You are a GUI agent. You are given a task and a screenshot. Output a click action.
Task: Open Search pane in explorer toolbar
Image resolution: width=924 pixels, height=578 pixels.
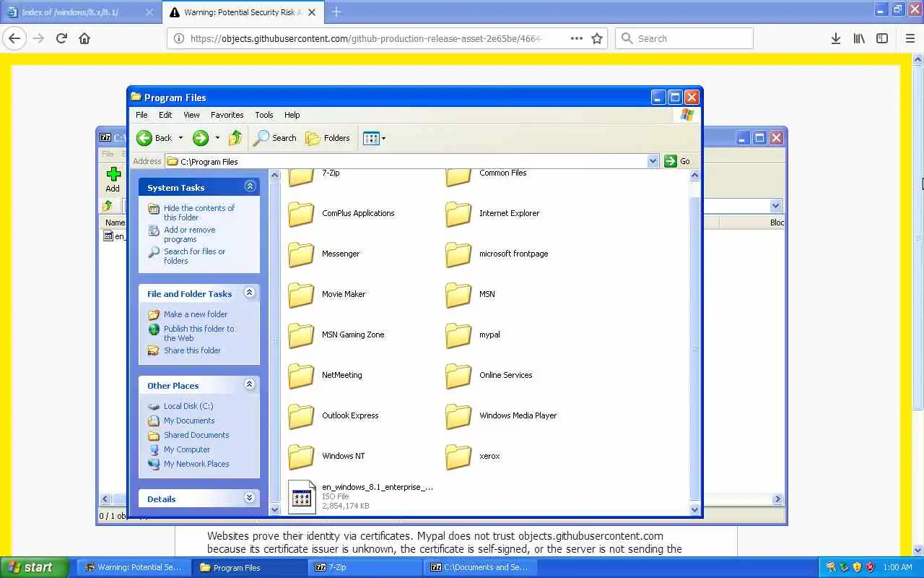pos(275,138)
